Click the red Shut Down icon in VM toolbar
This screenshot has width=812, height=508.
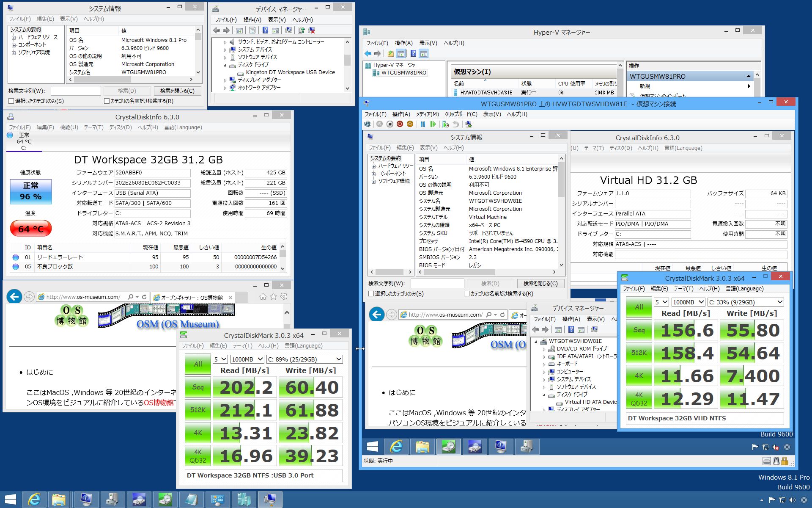point(400,124)
